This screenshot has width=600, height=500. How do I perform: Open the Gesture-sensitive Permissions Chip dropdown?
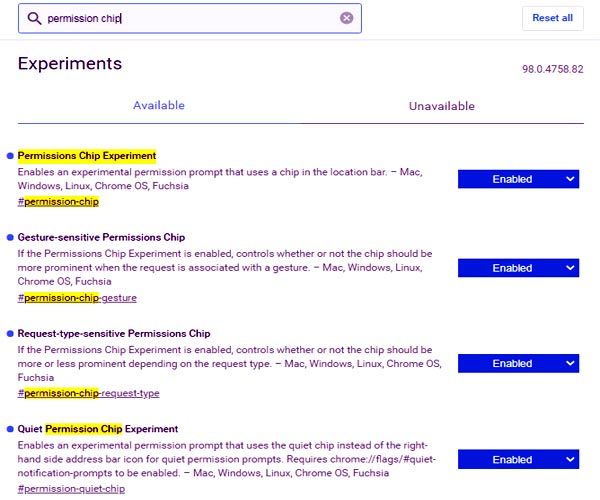pyautogui.click(x=518, y=268)
